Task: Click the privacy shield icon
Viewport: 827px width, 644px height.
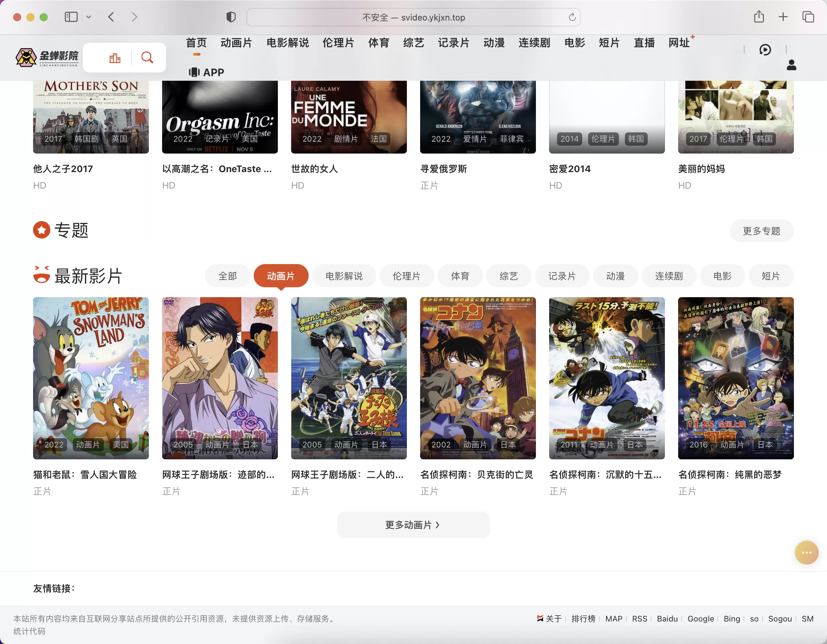Action: [231, 17]
